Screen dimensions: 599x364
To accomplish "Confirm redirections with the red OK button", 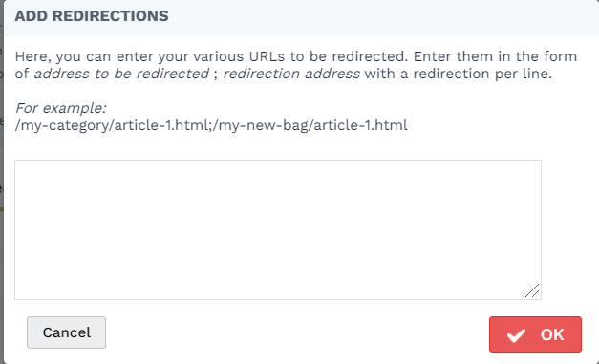I will 535,334.
